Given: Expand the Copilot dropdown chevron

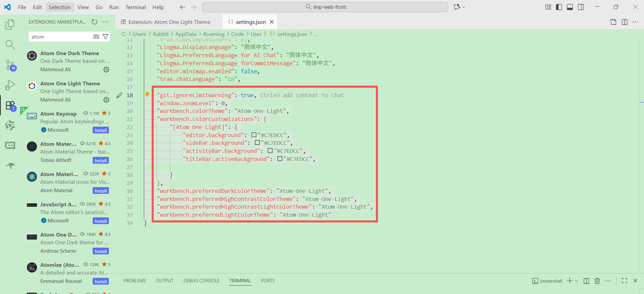Looking at the screenshot, I should [464, 7].
